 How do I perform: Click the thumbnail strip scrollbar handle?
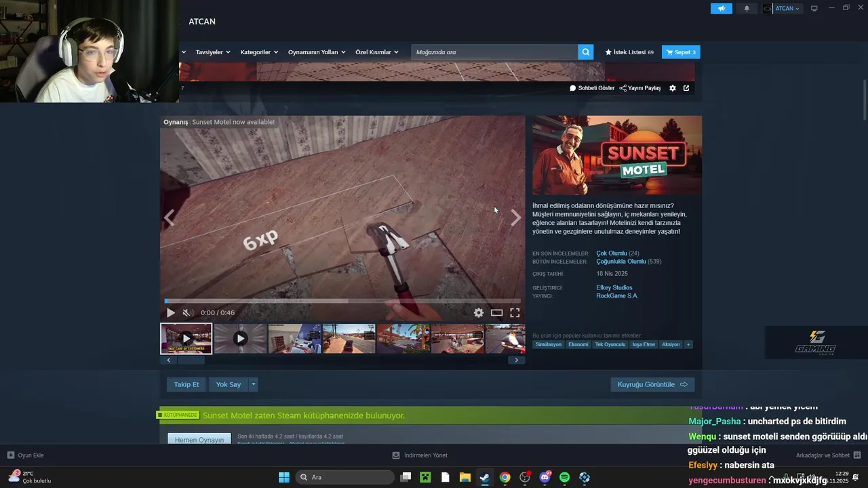[x=191, y=361]
